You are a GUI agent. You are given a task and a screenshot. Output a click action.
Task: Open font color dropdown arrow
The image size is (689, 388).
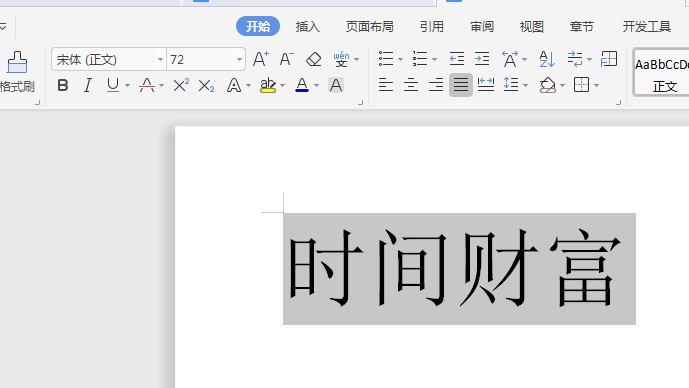pyautogui.click(x=316, y=85)
